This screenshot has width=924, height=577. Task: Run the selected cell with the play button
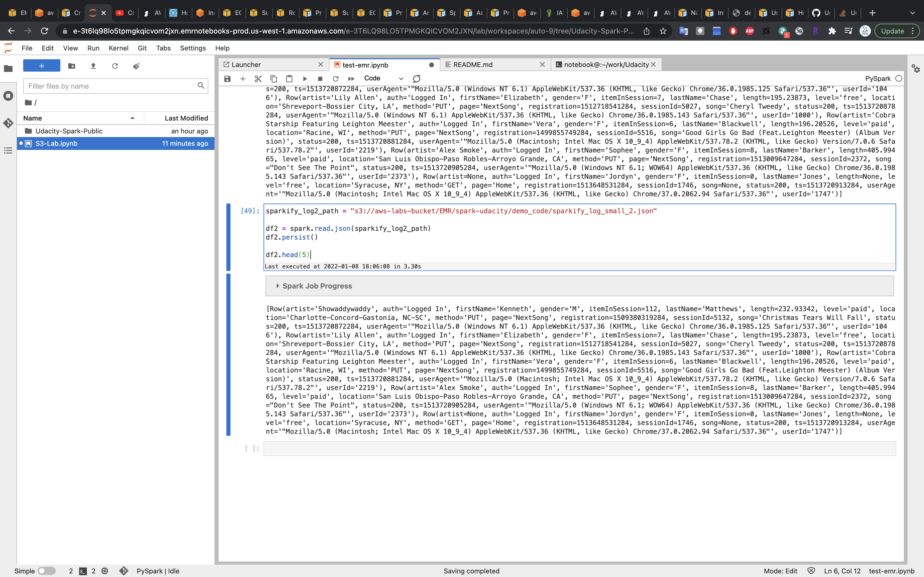click(305, 79)
